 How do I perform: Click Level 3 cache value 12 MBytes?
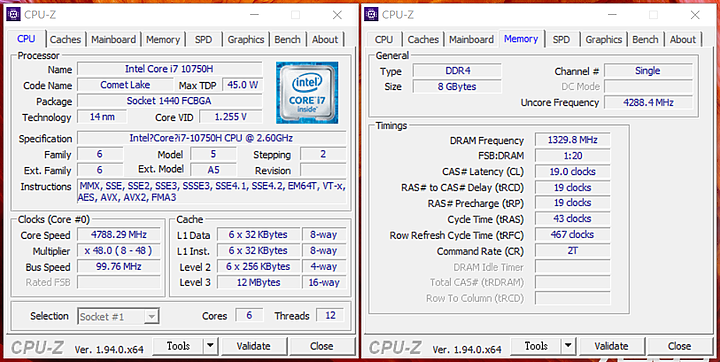click(x=259, y=283)
